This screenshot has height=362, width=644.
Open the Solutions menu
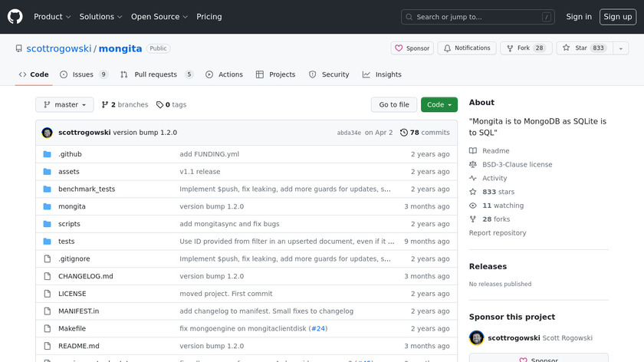[101, 17]
